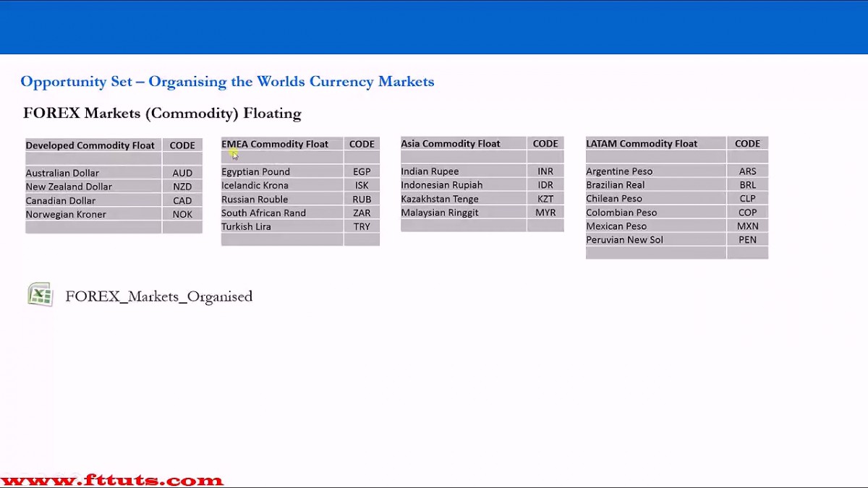Select the NOK code cell
Screen dimensions: 868x488
[182, 214]
